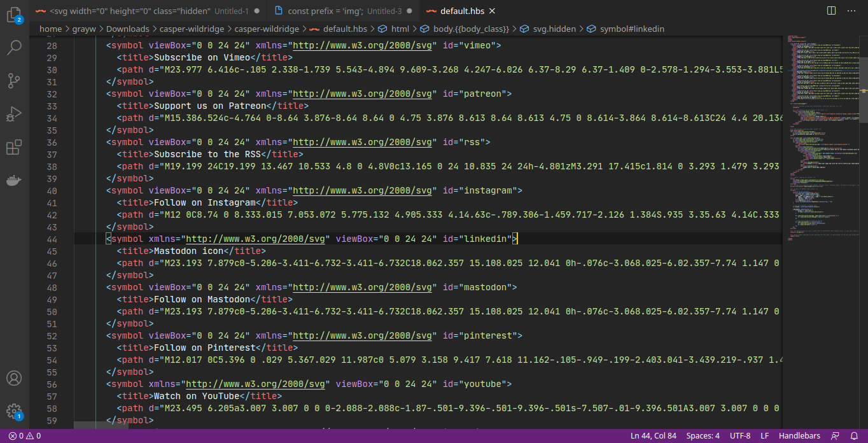Open the grayw breadcrumb

84,29
